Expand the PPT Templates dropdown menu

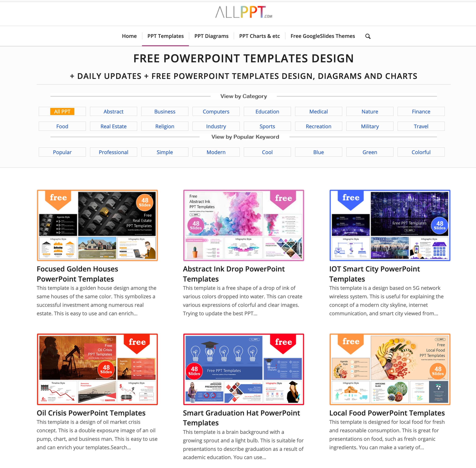(x=165, y=36)
